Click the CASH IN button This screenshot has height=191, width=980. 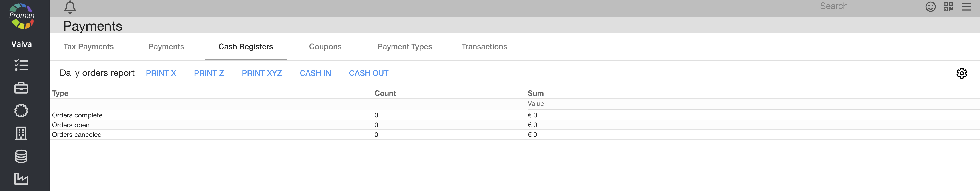tap(315, 73)
